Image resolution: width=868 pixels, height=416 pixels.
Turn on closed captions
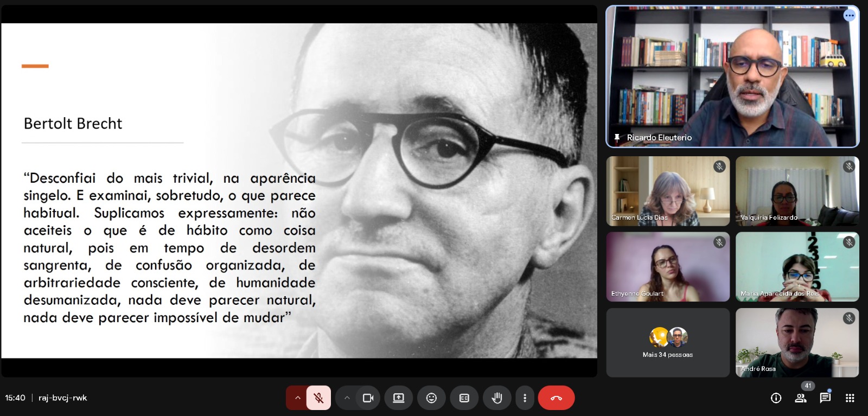pyautogui.click(x=464, y=398)
